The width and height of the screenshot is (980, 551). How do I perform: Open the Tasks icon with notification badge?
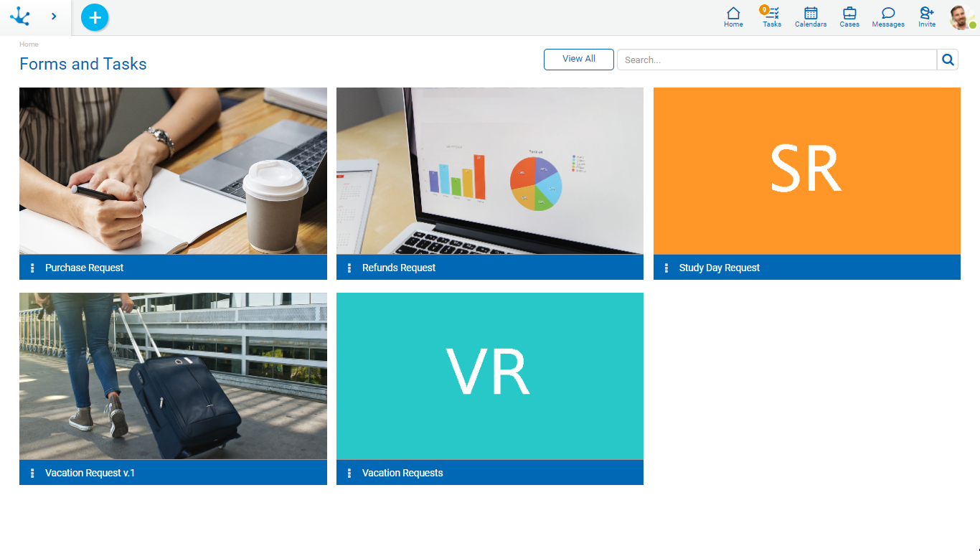[x=772, y=17]
